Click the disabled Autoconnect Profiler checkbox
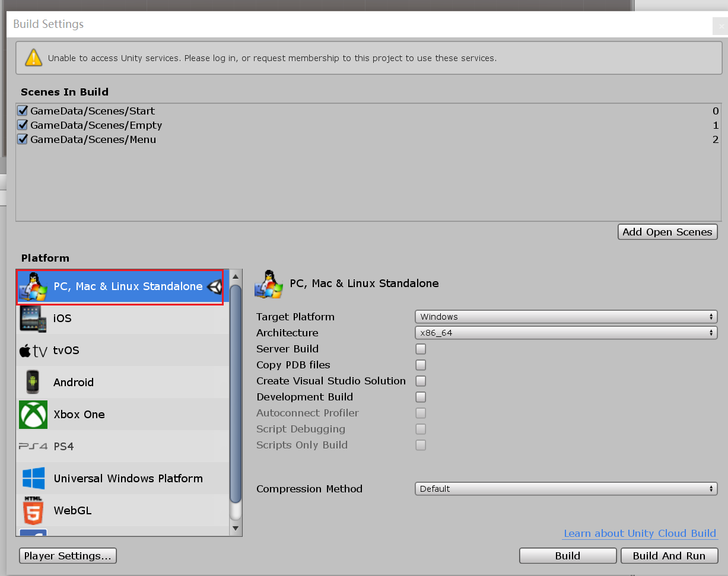Image resolution: width=728 pixels, height=576 pixels. 421,413
